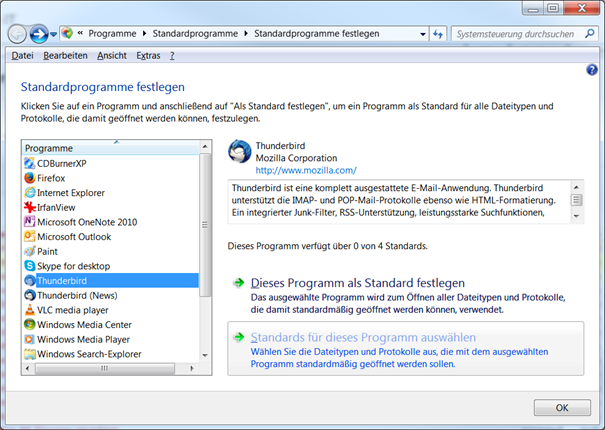Open help via the blue question mark icon
Screen dimensions: 605x430
[x=591, y=70]
